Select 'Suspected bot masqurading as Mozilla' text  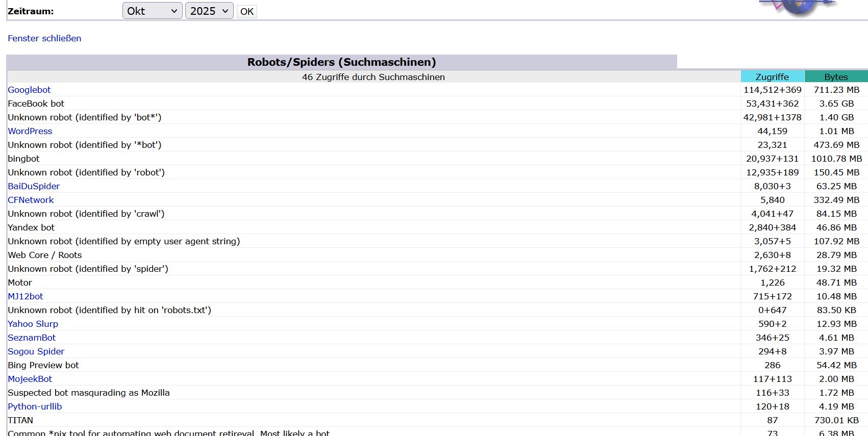coord(89,393)
